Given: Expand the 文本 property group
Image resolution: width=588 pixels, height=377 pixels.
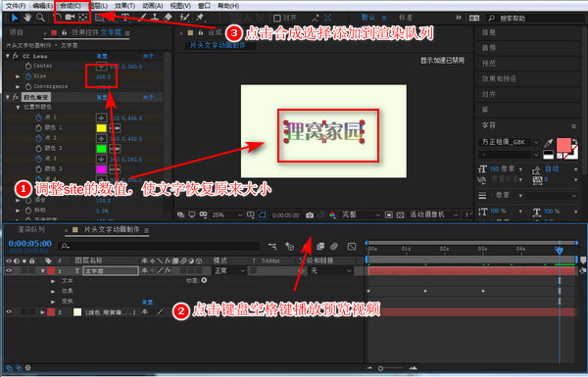Looking at the screenshot, I should tap(53, 281).
